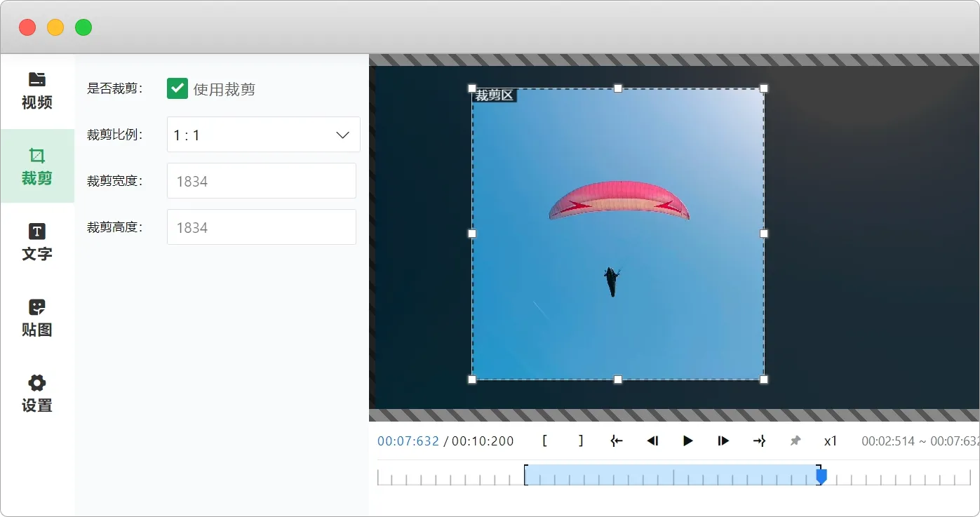980x517 pixels.
Task: Change the x1 playback speed
Action: click(x=831, y=441)
